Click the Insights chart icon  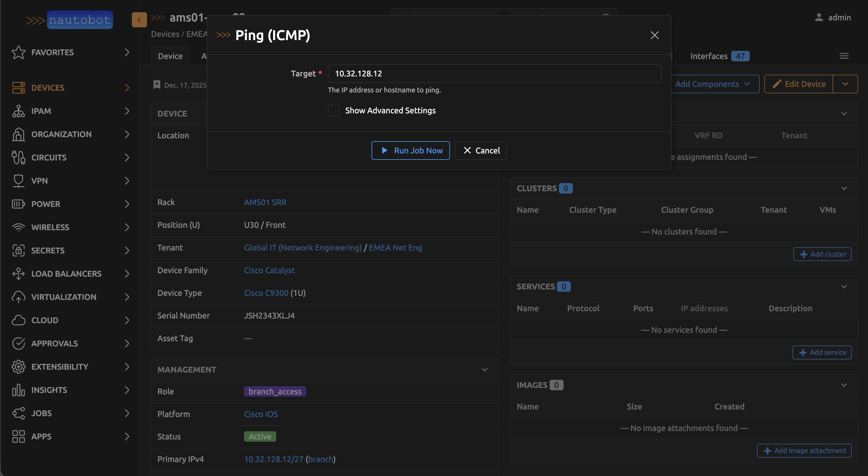pyautogui.click(x=18, y=390)
